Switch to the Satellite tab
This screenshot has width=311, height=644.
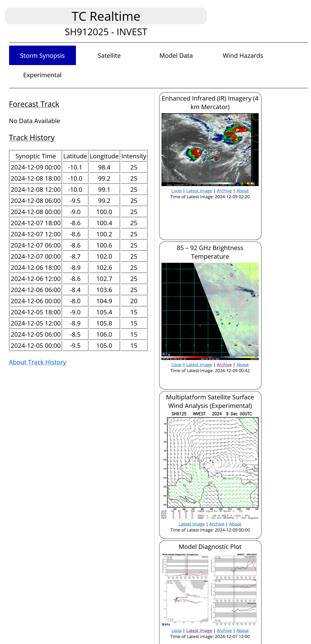click(x=109, y=55)
